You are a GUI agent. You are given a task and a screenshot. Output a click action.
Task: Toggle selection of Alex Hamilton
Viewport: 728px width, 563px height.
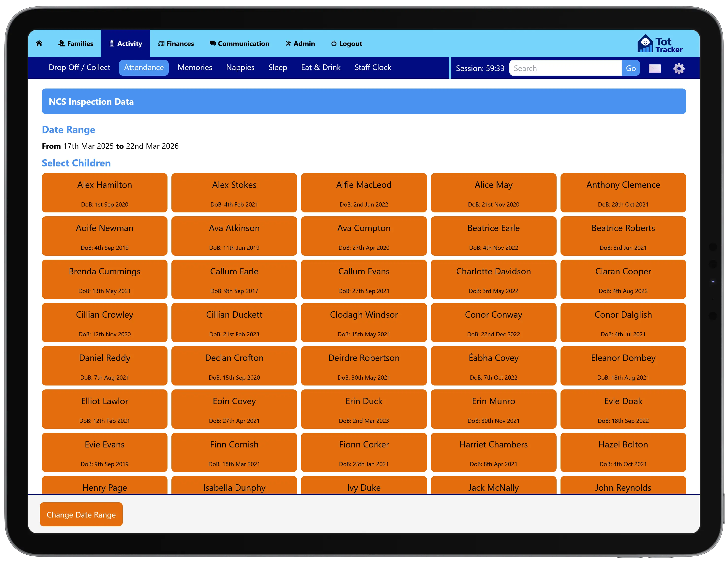(104, 193)
